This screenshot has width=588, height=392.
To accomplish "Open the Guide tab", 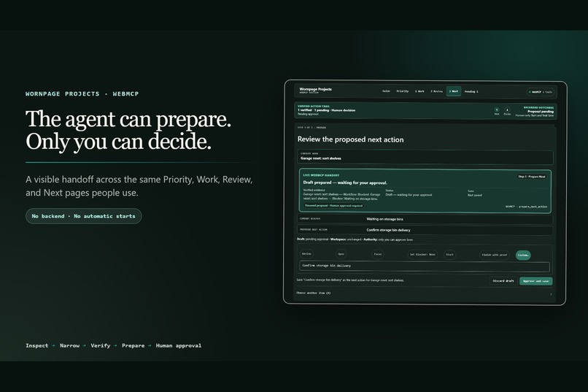I will click(386, 91).
